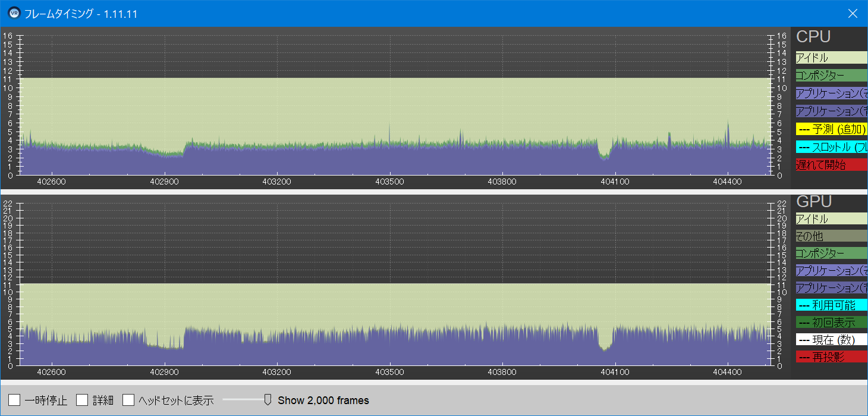Close the フレームタイミング window
Image resolution: width=868 pixels, height=416 pixels.
[x=853, y=13]
